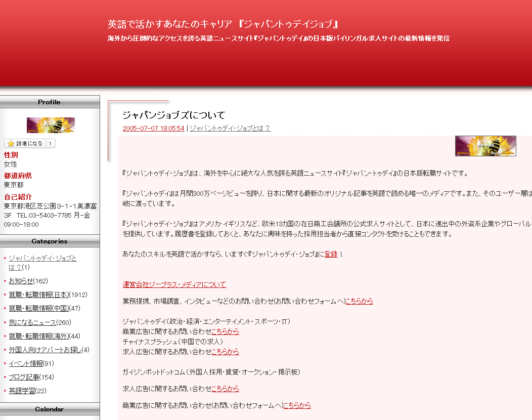Click the reader count badge showing 1
Viewport: 532px width, 420px height.
tap(50, 143)
